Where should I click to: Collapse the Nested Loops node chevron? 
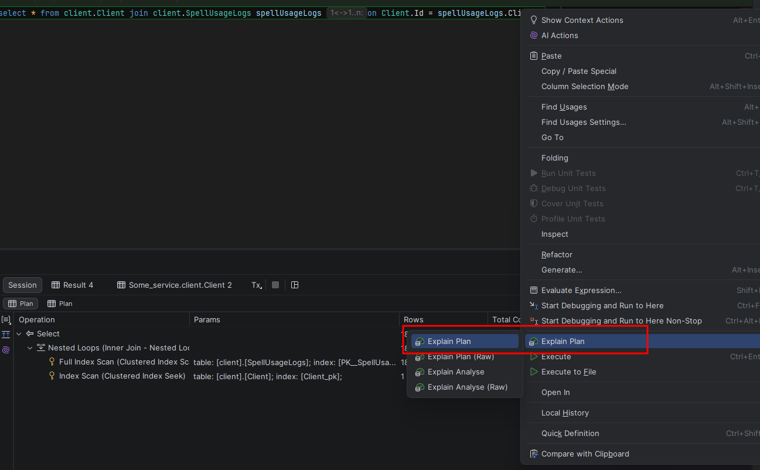click(30, 348)
